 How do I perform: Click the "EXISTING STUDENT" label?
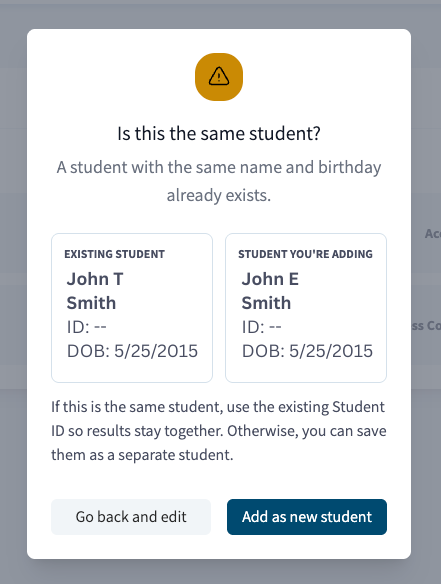114,254
